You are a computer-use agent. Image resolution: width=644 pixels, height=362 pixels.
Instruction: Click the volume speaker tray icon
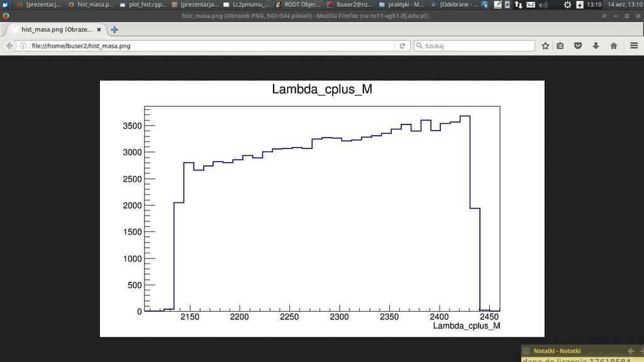pos(543,4)
